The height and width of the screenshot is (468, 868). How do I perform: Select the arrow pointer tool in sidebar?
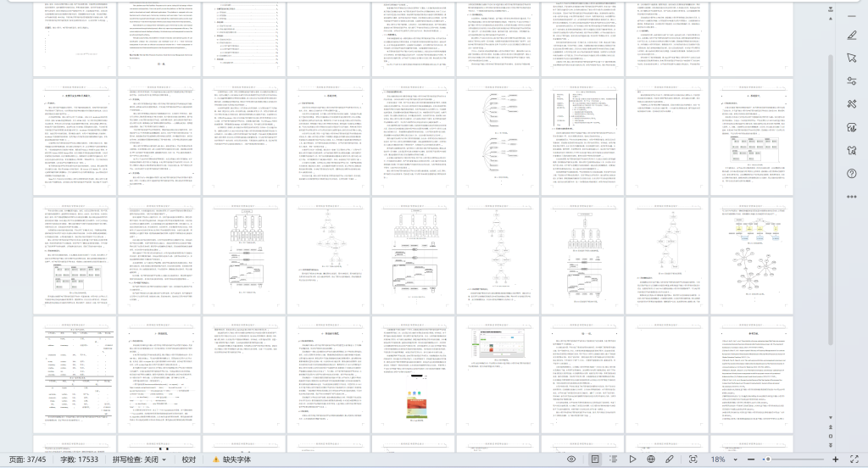tap(851, 58)
